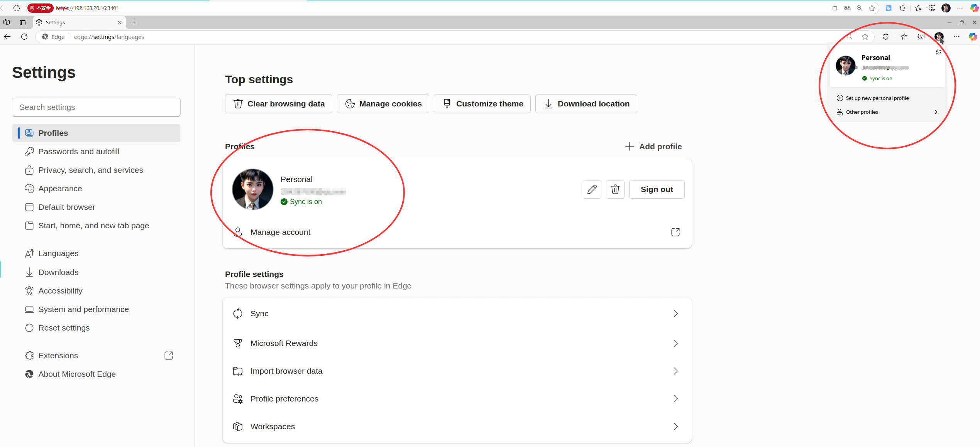Click favorites star icon in address bar
980x447 pixels.
tap(865, 37)
